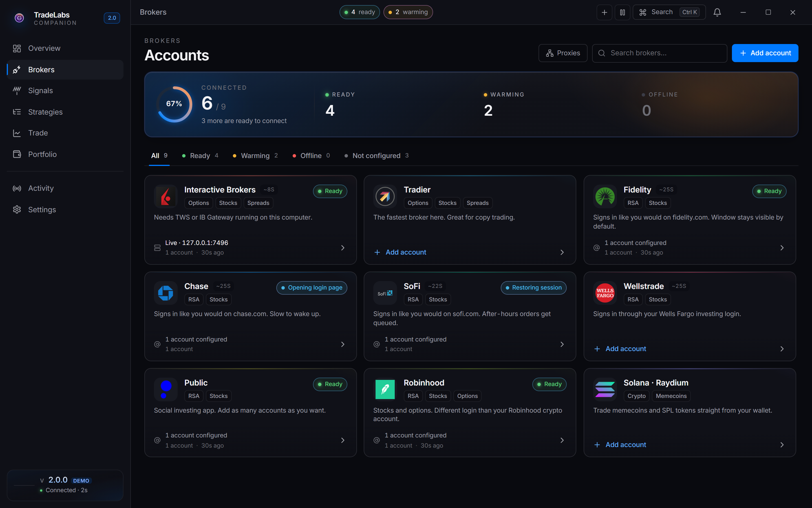The width and height of the screenshot is (812, 508).
Task: Open Search with Ctrl K button
Action: [x=669, y=12]
